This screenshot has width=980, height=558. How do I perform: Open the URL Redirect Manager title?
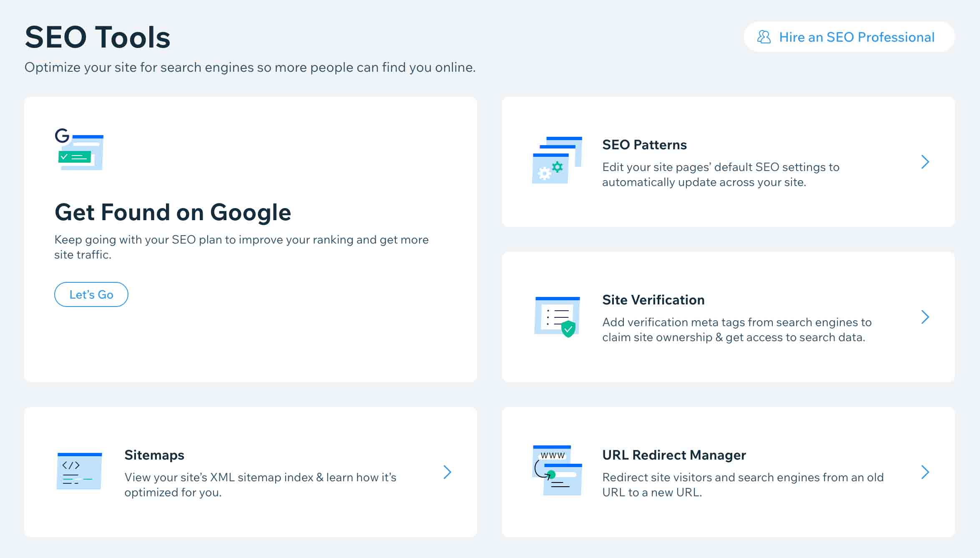[x=674, y=455]
